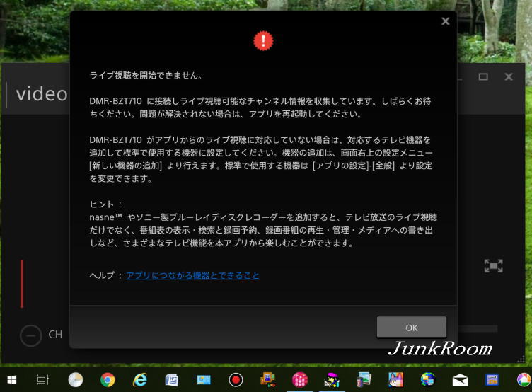This screenshot has width=532, height=392.
Task: Close the background video window
Action: (x=508, y=76)
